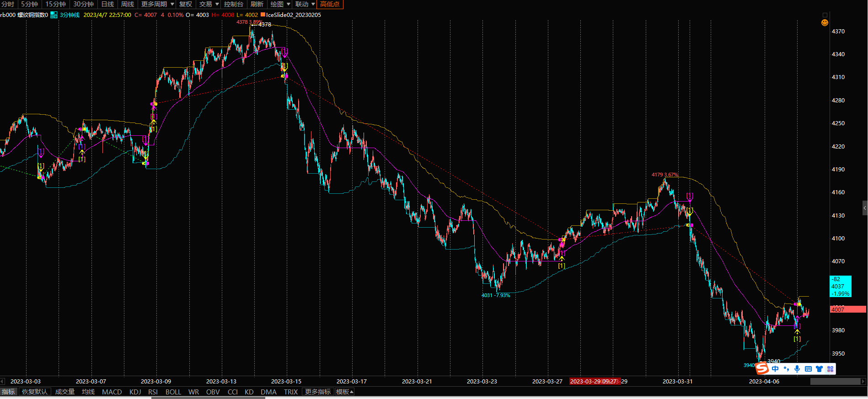Image resolution: width=868 pixels, height=399 pixels.
Task: Click the 恢复默认 restore default button
Action: pyautogui.click(x=34, y=392)
